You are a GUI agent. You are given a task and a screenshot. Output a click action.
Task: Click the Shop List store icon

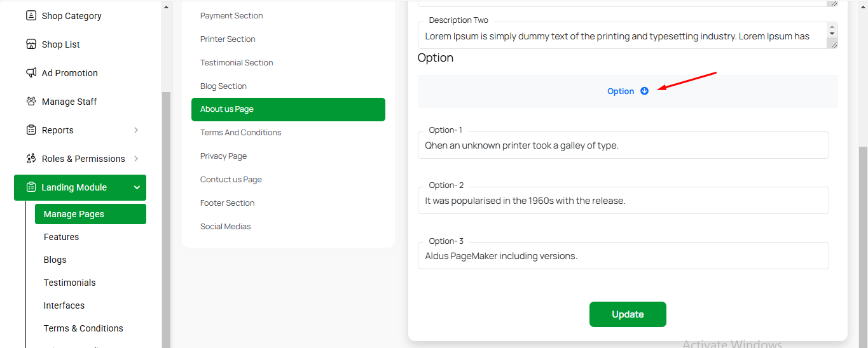point(31,44)
